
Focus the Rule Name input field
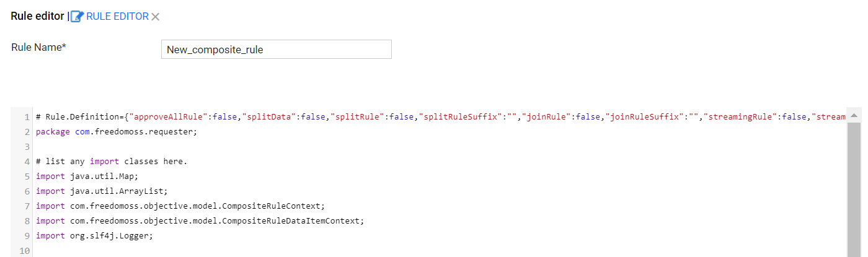click(x=276, y=50)
